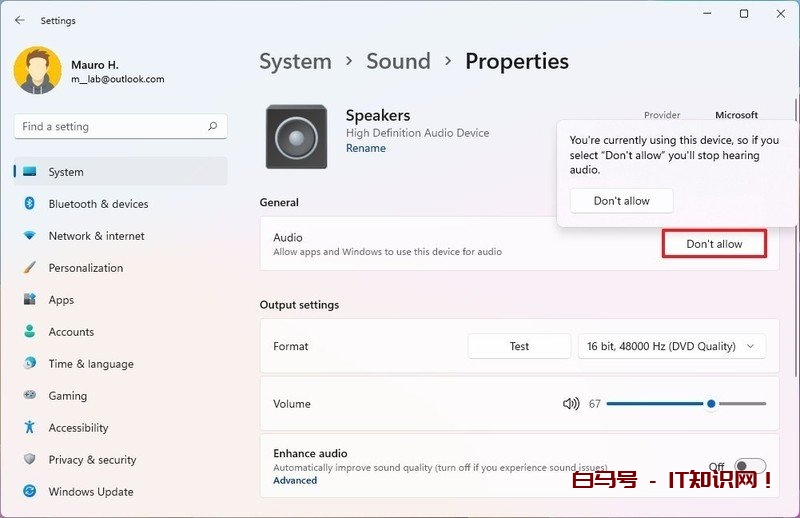800x518 pixels.
Task: Select Gaming in the sidebar
Action: [67, 396]
